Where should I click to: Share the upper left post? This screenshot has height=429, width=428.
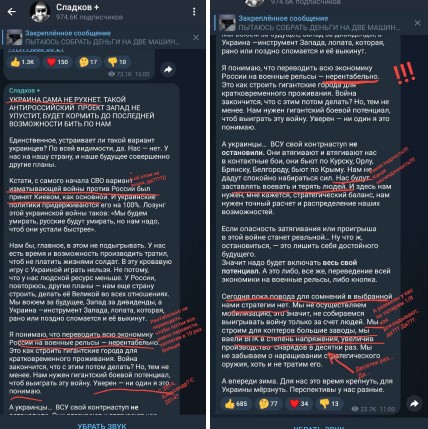pos(168,69)
